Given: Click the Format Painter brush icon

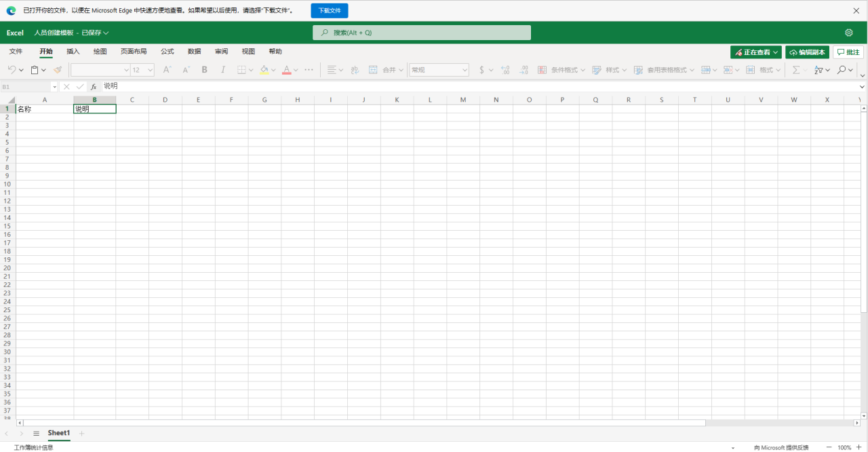Looking at the screenshot, I should point(58,70).
